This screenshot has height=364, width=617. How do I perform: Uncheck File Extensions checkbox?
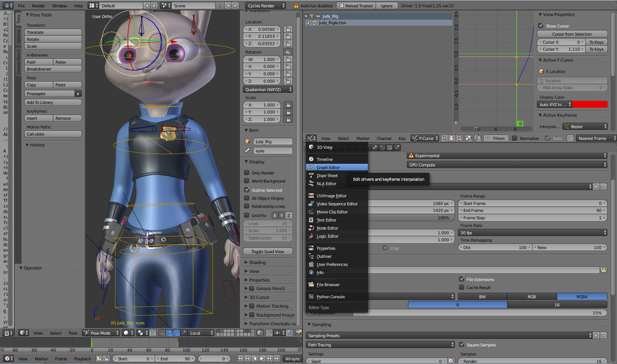pyautogui.click(x=462, y=279)
